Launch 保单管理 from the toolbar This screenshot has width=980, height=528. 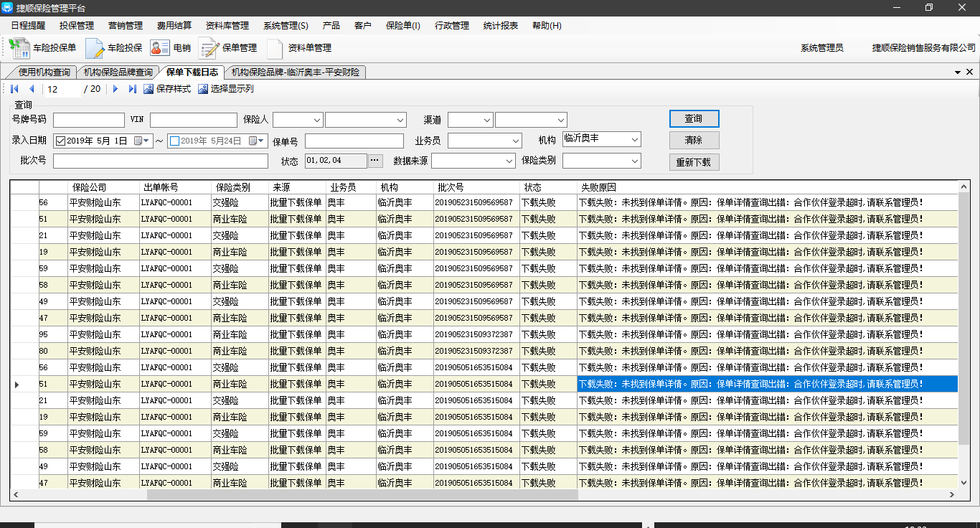(x=209, y=48)
